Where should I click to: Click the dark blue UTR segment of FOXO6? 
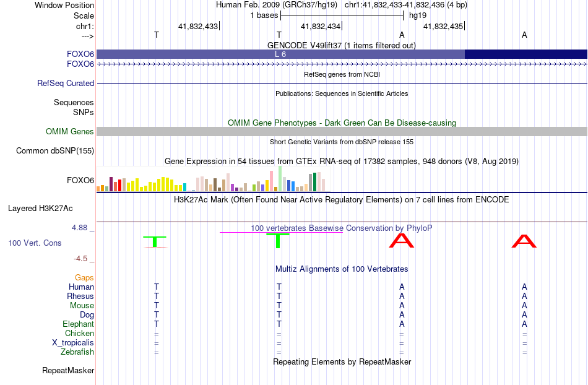pos(525,54)
